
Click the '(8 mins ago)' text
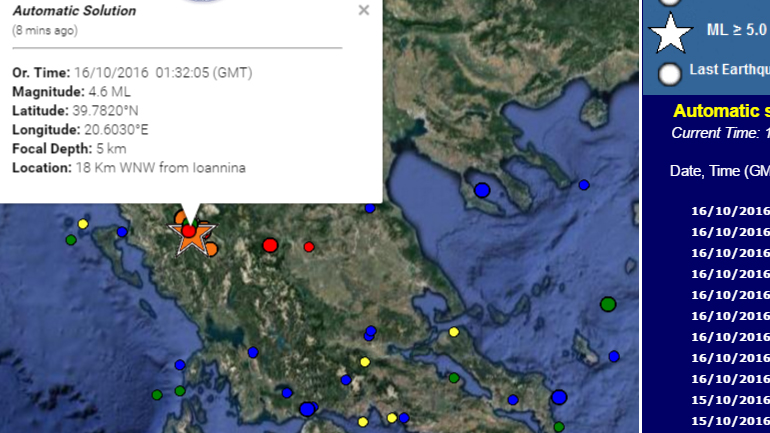[45, 30]
